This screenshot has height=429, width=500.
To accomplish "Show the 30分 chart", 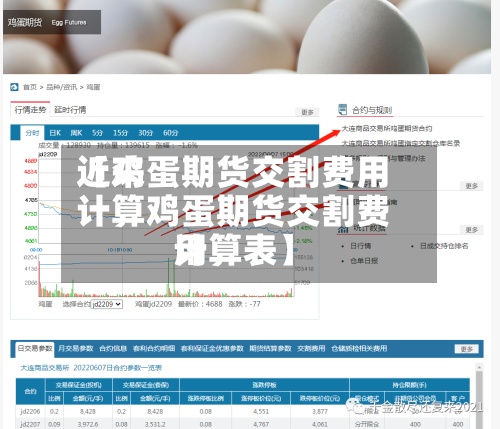I will 145,133.
